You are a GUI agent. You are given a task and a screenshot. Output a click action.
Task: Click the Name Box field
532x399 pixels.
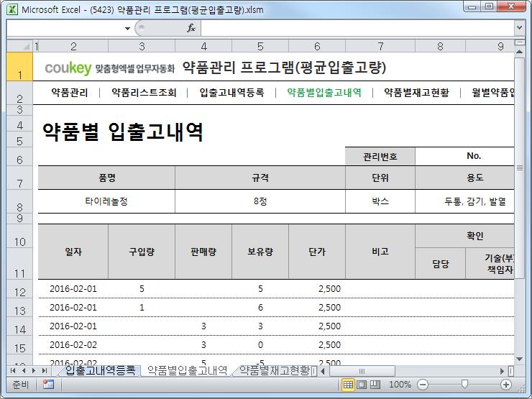[65, 28]
